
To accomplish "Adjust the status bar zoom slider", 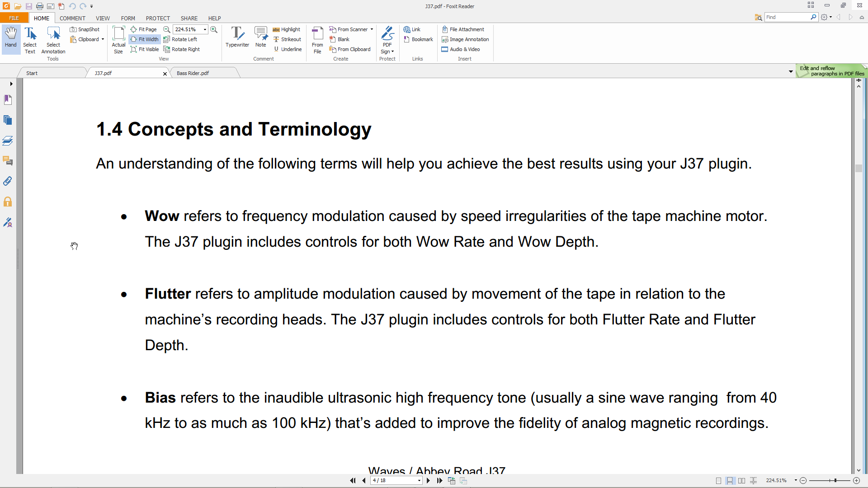I will 835,480.
